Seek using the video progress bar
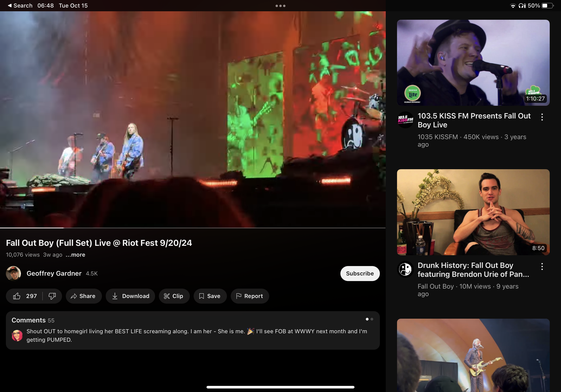 tap(193, 228)
